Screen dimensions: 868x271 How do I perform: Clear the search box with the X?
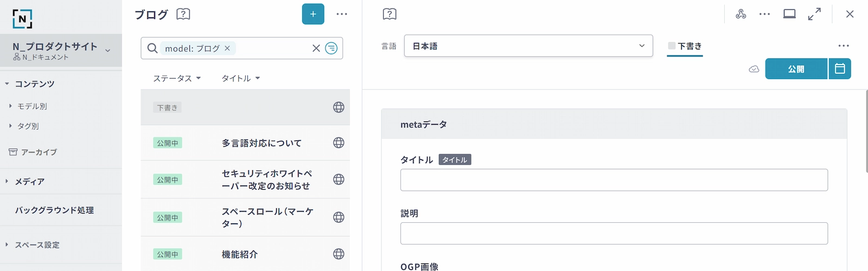pos(316,48)
